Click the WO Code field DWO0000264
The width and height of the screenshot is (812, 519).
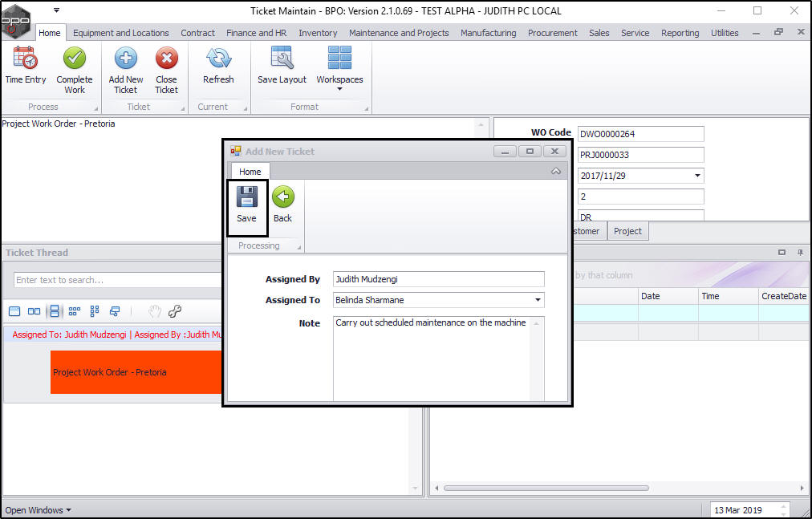(x=640, y=134)
